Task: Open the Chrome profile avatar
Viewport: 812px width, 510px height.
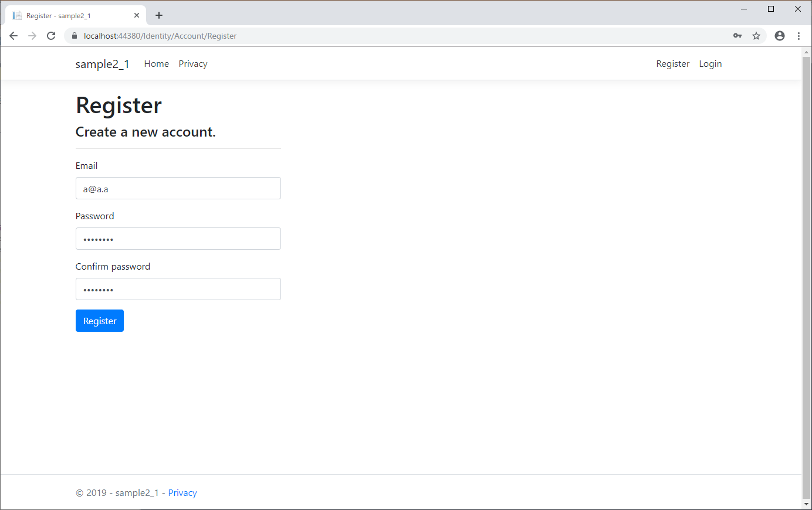Action: coord(780,36)
